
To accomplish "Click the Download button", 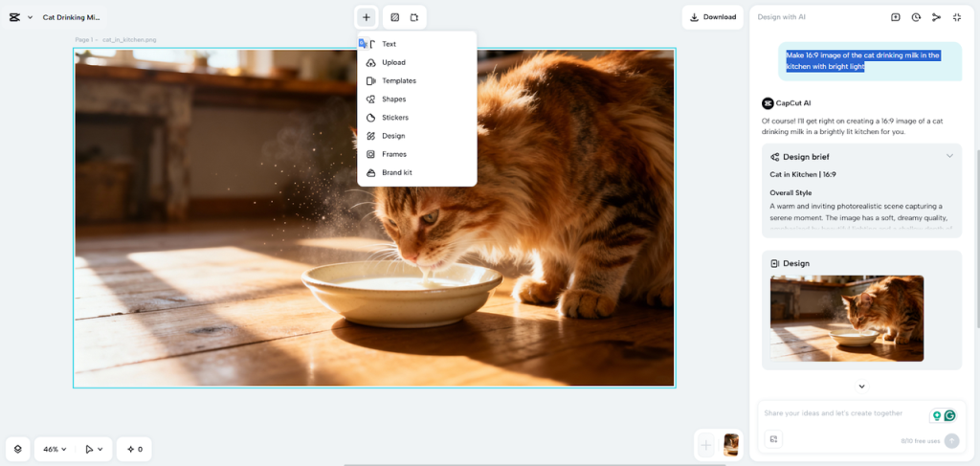I will tap(713, 17).
